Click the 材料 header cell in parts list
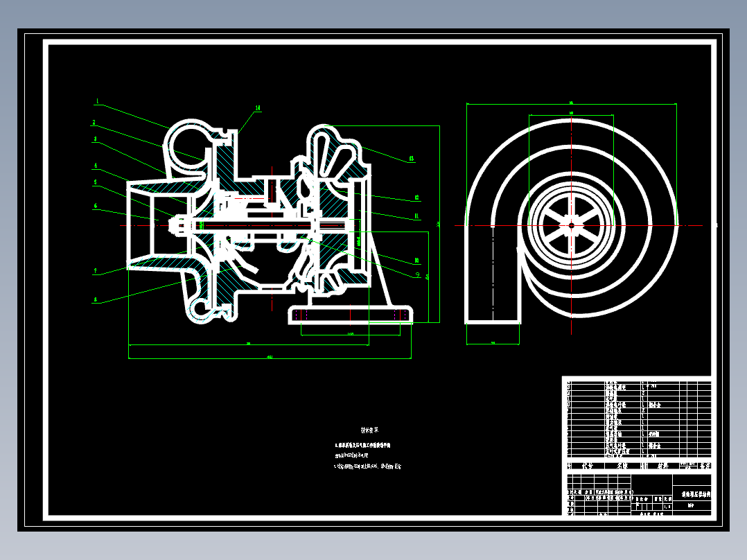 pos(662,466)
